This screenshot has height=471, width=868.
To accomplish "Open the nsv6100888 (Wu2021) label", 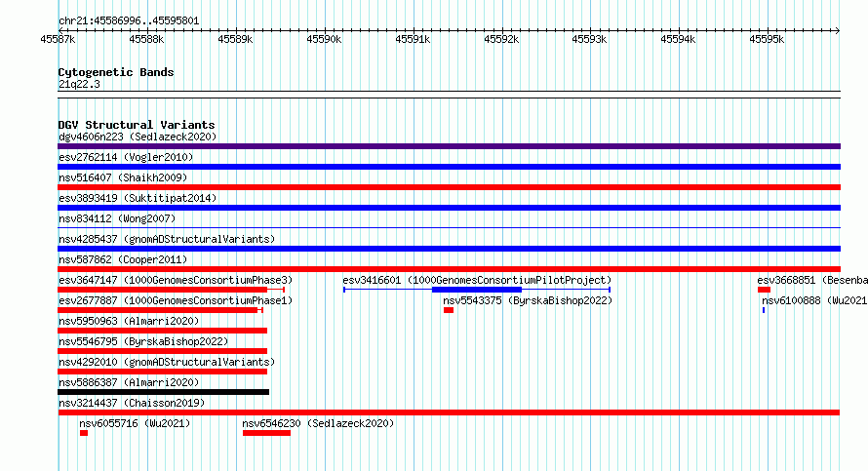I will pyautogui.click(x=814, y=300).
